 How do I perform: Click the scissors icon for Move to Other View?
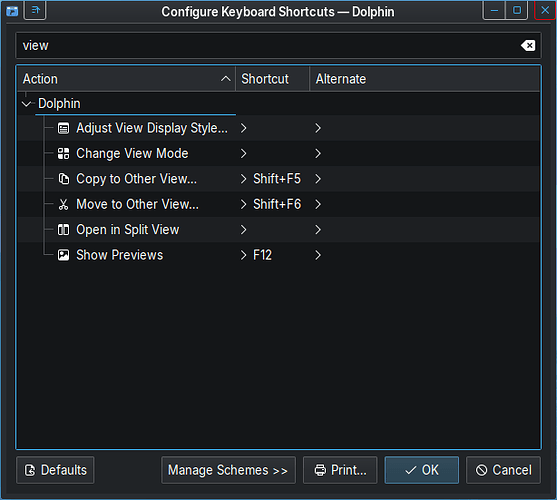coord(64,205)
